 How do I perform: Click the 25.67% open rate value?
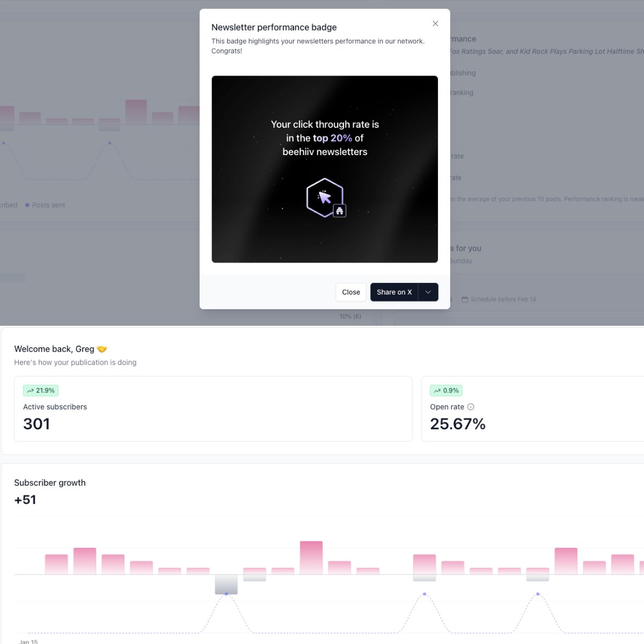pos(458,424)
